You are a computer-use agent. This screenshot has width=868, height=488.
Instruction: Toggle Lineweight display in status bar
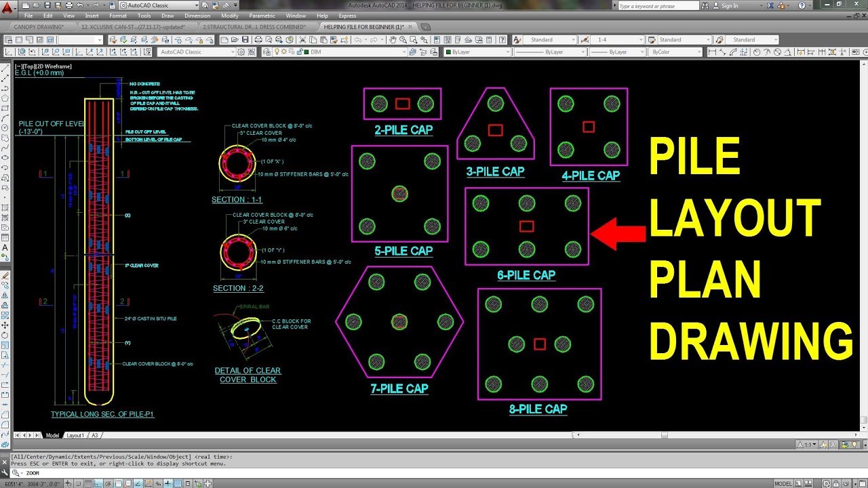coord(167,483)
